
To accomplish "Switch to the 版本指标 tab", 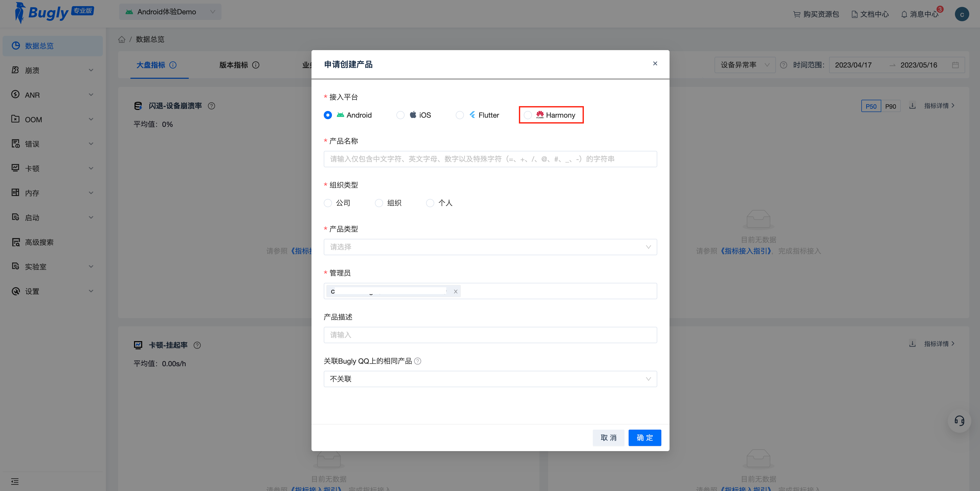I will coord(233,65).
